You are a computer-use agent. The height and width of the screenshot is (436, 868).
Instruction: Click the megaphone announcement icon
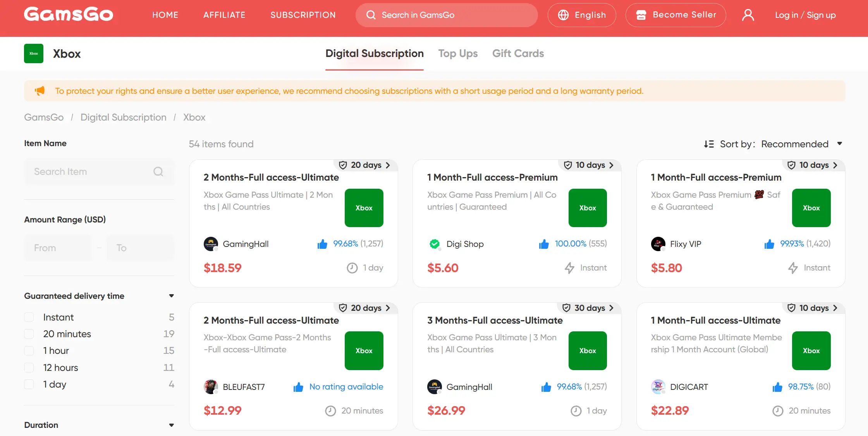pos(40,91)
